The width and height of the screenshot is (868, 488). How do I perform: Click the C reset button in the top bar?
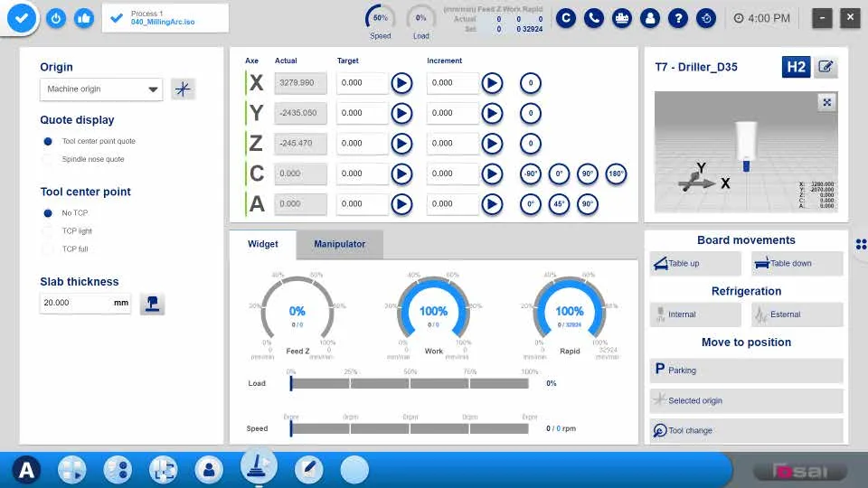click(x=566, y=18)
